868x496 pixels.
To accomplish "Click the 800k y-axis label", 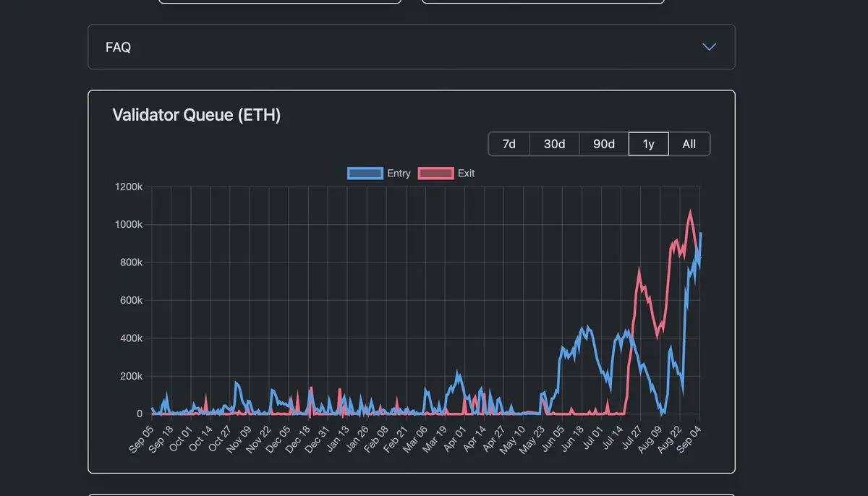I will (x=131, y=262).
